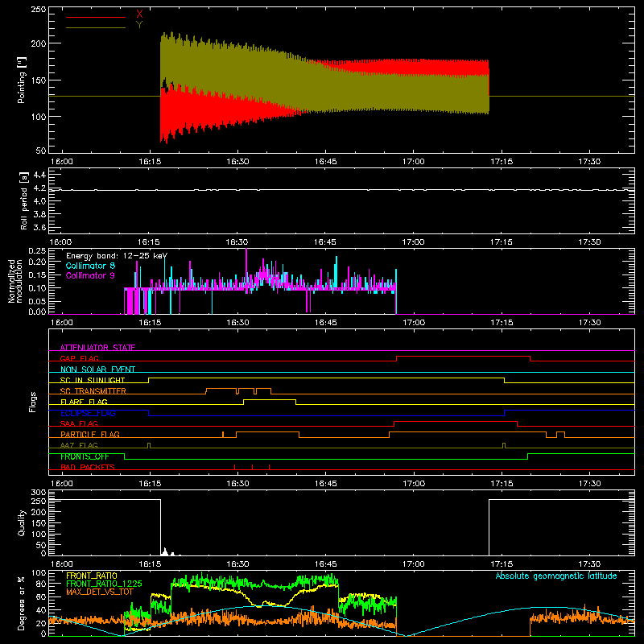
Task: Click the BAD_PACKETS flag label
Action: coord(88,467)
